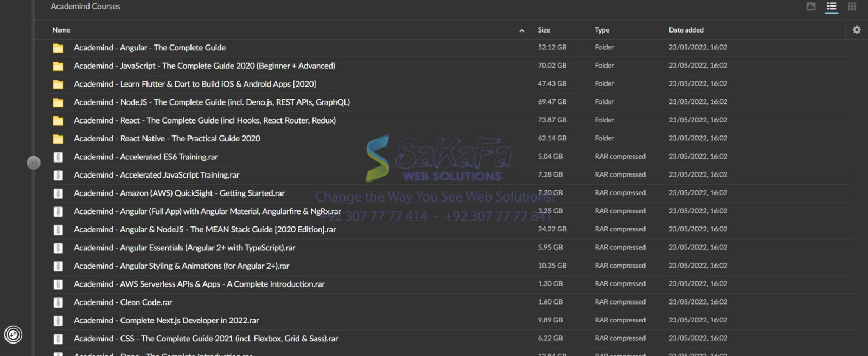The image size is (868, 356).
Task: Click the 1.60 GB size cell
Action: (550, 302)
